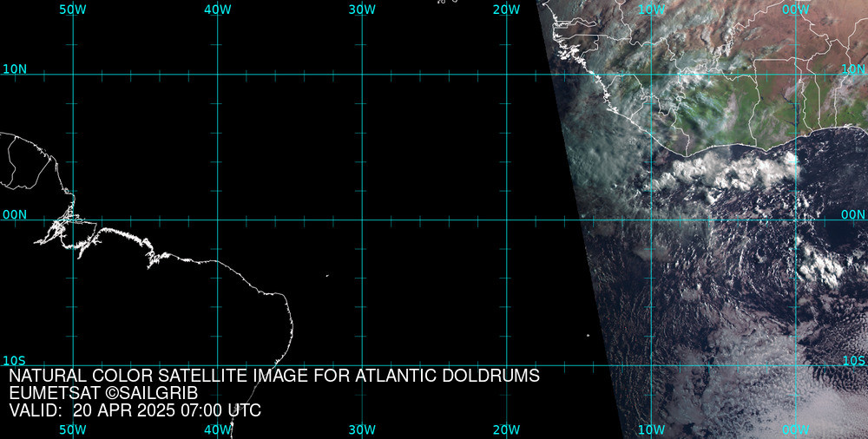Pick the 10S latitude label on right side
This screenshot has width=868, height=439.
[853, 361]
